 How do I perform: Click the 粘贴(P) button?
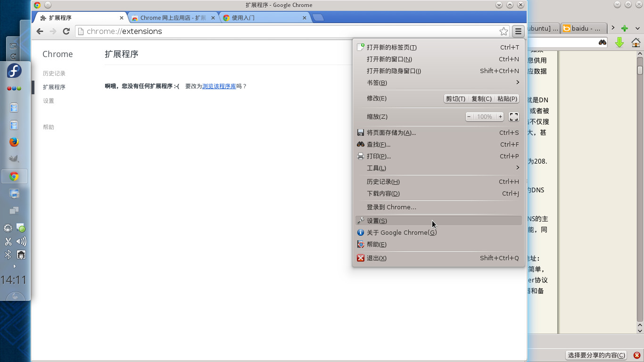point(507,99)
